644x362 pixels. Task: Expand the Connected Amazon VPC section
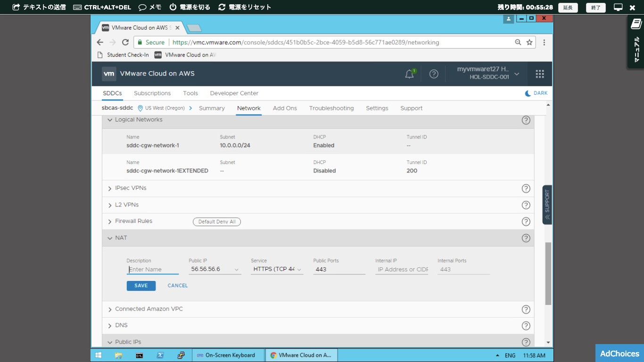pos(110,310)
